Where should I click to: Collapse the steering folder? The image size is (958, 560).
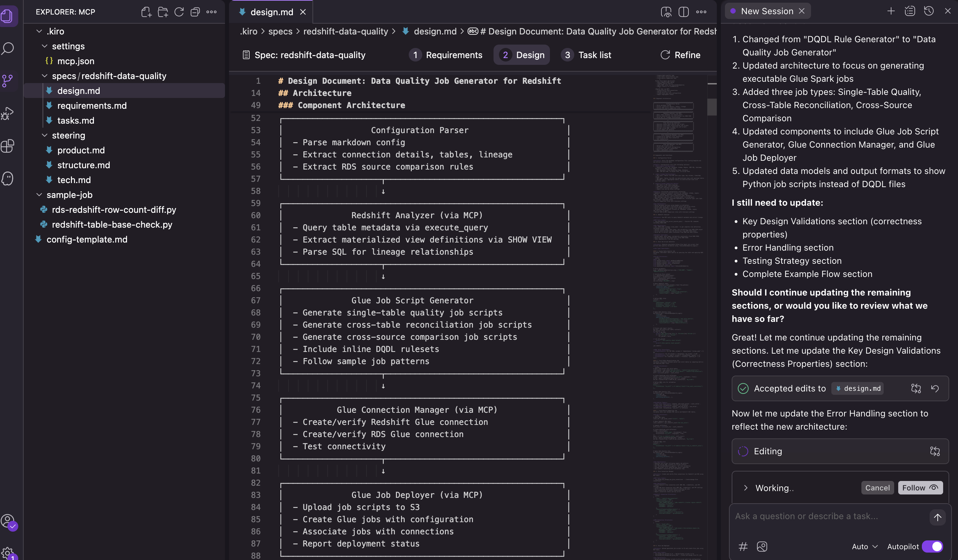[x=45, y=135]
